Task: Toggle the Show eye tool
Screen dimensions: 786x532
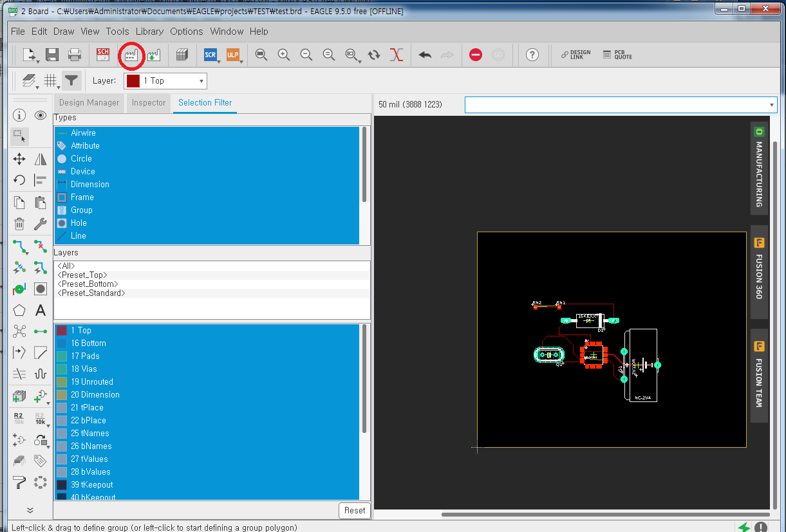Action: (x=41, y=115)
